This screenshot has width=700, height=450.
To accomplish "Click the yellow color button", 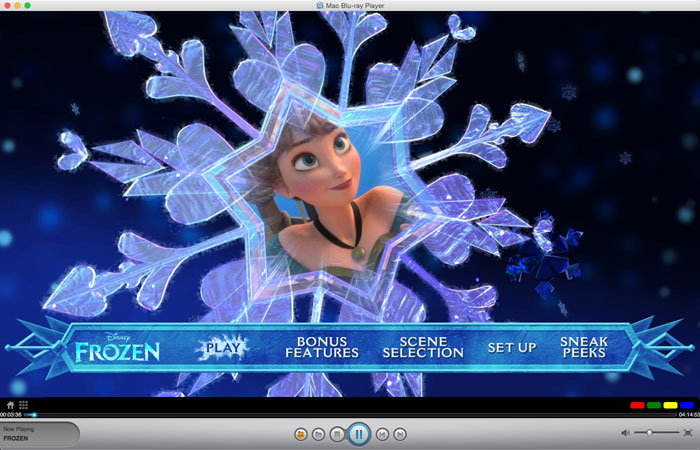I will [670, 405].
